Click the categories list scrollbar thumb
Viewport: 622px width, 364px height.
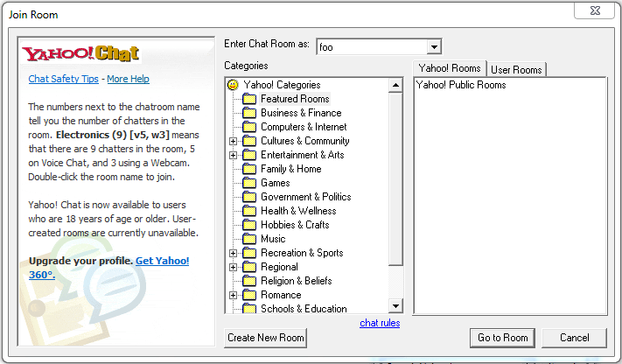(395, 179)
